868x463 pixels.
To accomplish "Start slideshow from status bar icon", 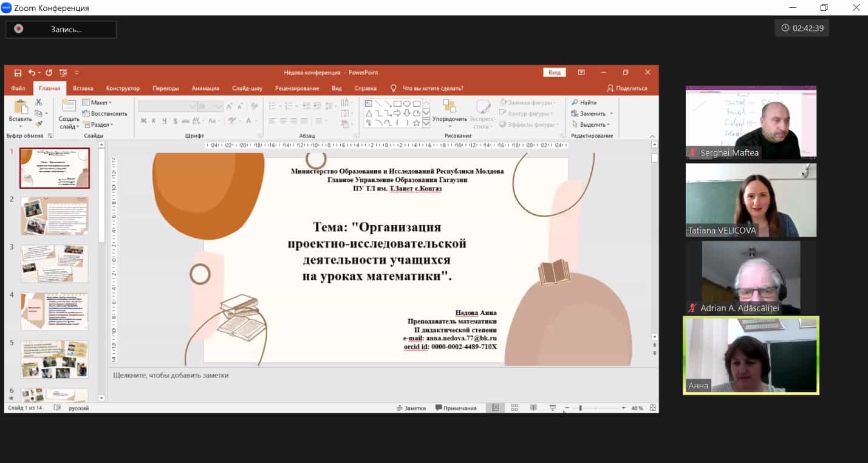I will (x=552, y=408).
